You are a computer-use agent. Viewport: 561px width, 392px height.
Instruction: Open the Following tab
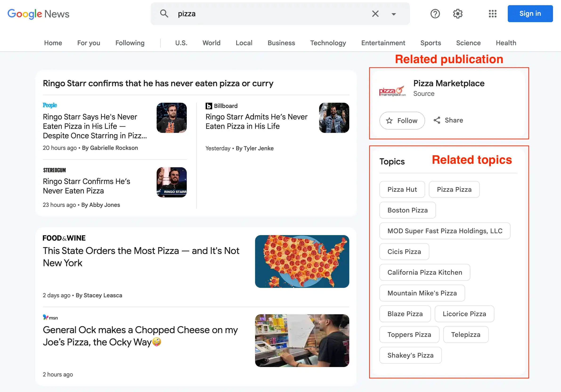pyautogui.click(x=130, y=43)
